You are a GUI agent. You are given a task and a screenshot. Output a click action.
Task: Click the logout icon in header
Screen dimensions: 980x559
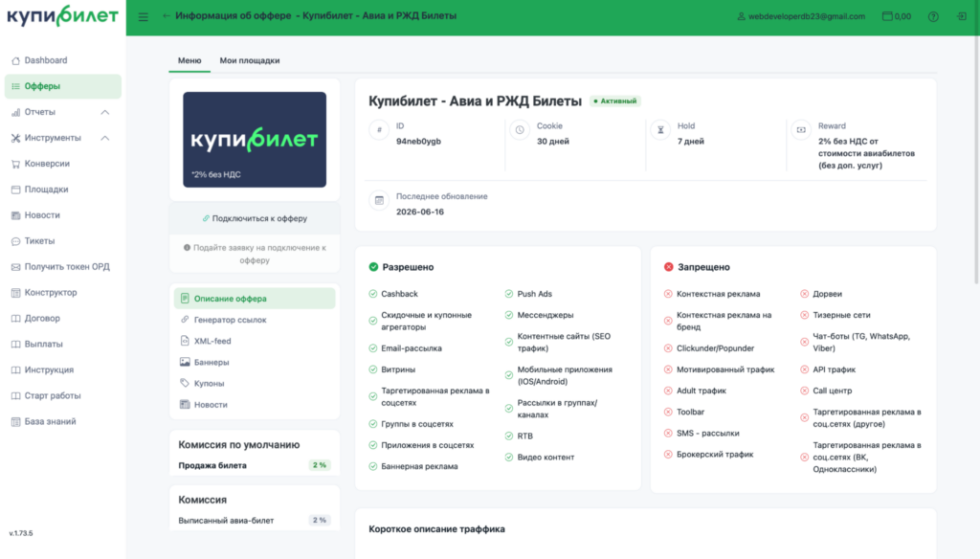tap(961, 16)
